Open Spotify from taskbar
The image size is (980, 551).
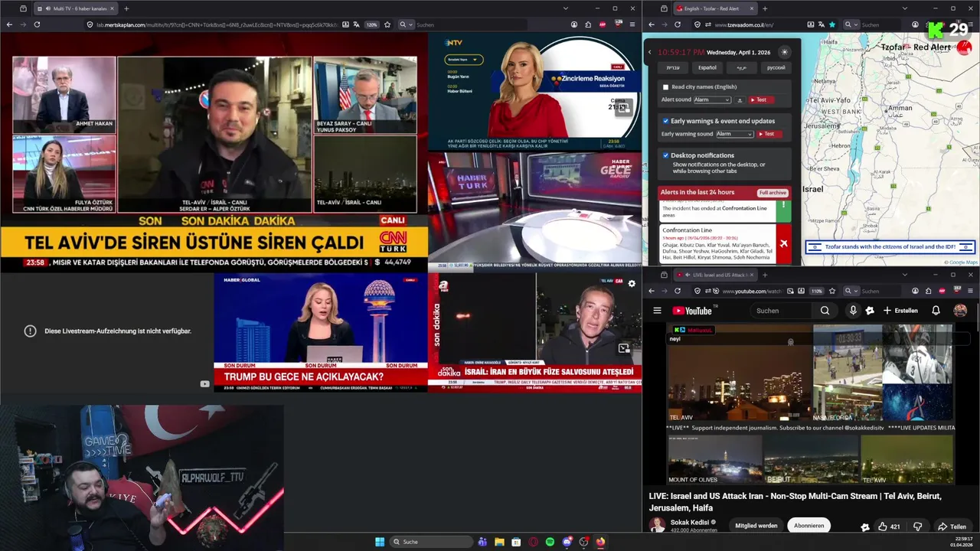pos(550,542)
